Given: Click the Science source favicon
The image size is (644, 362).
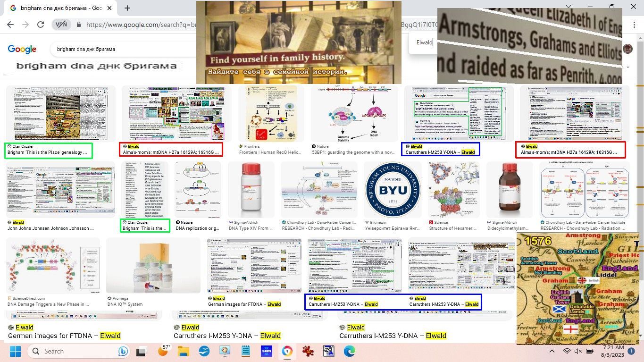Looking at the screenshot, I should [x=431, y=222].
